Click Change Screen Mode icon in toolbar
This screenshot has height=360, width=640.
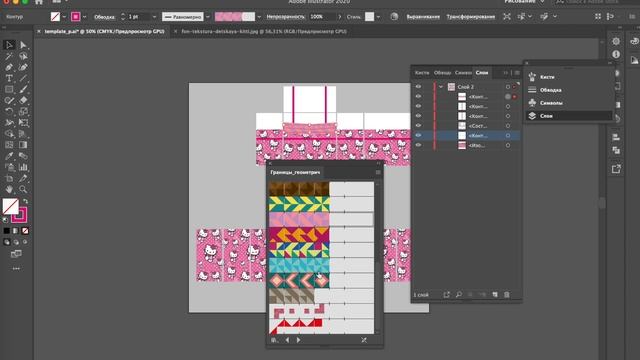coord(16,254)
